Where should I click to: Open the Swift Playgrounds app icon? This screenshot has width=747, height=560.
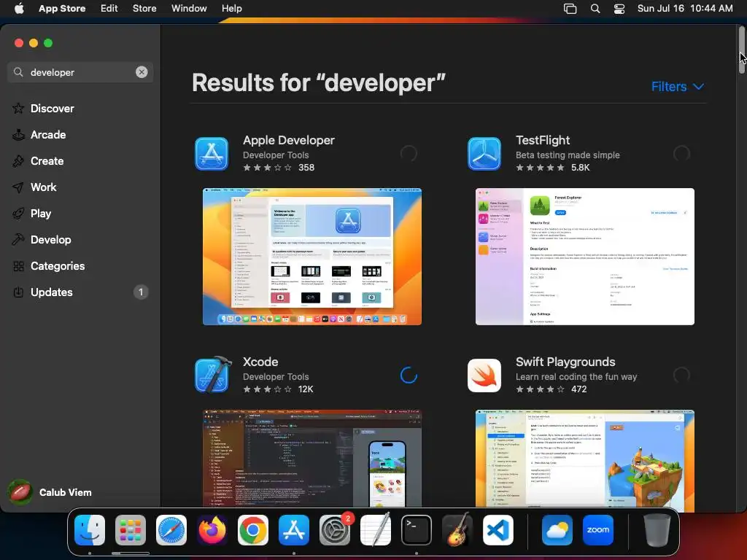click(484, 376)
